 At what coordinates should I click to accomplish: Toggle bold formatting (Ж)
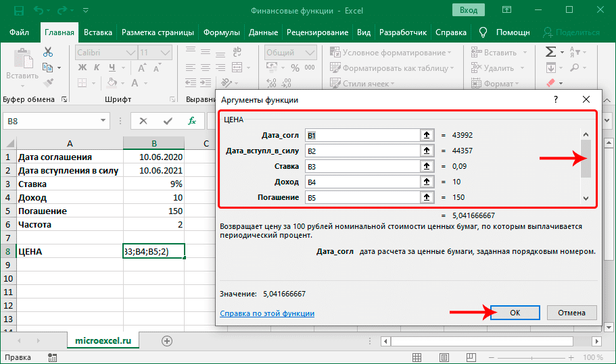82,68
